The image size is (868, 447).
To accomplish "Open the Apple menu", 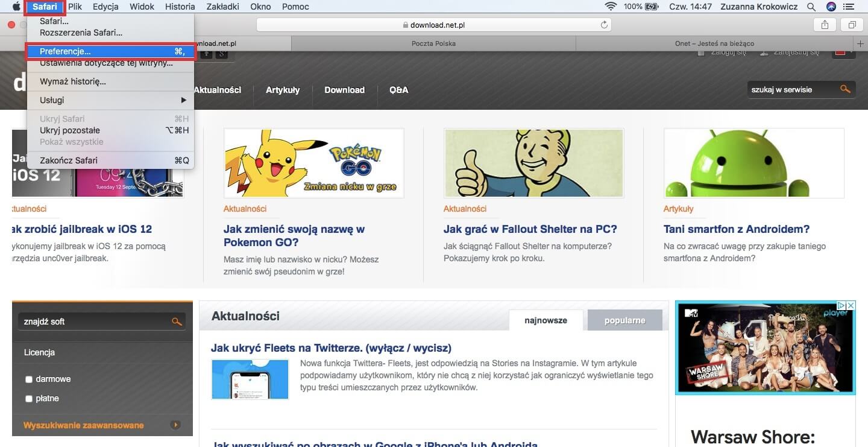I will coord(16,7).
